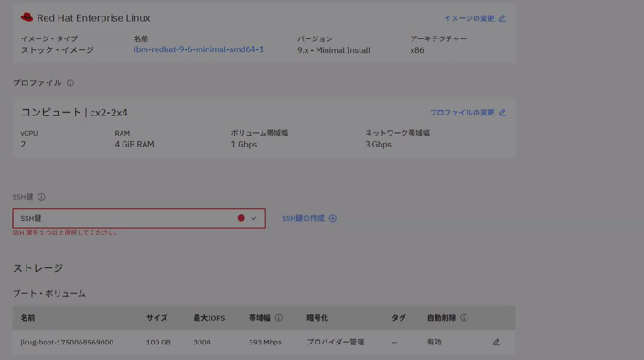Click the イメージの変更 link
Screen dimensions: 644x360
point(469,18)
